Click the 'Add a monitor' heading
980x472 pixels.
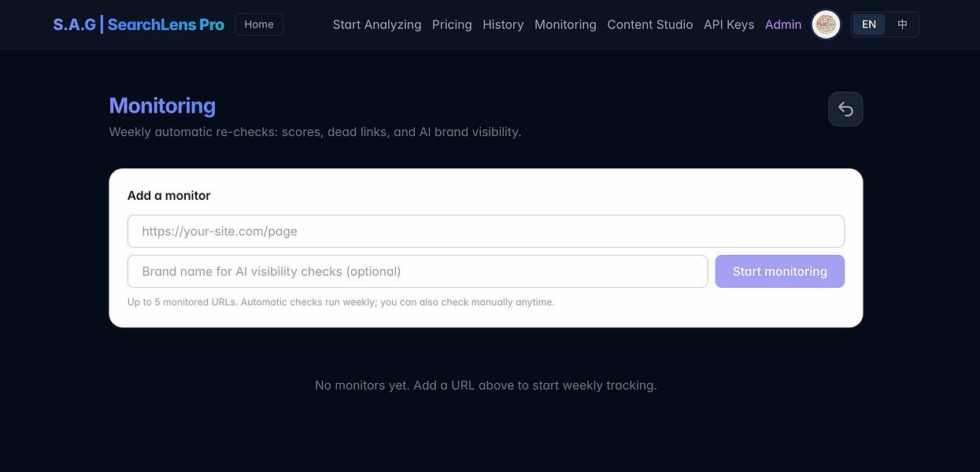[x=169, y=195]
